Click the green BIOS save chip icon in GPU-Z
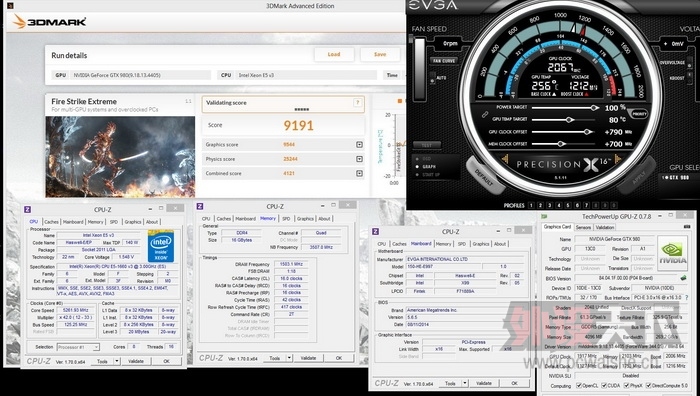 coord(683,278)
